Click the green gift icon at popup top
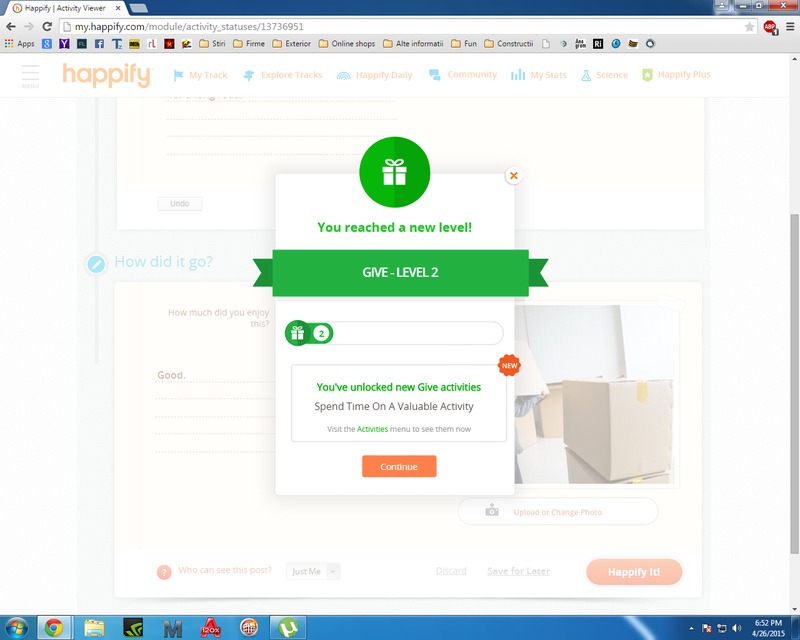 point(394,172)
